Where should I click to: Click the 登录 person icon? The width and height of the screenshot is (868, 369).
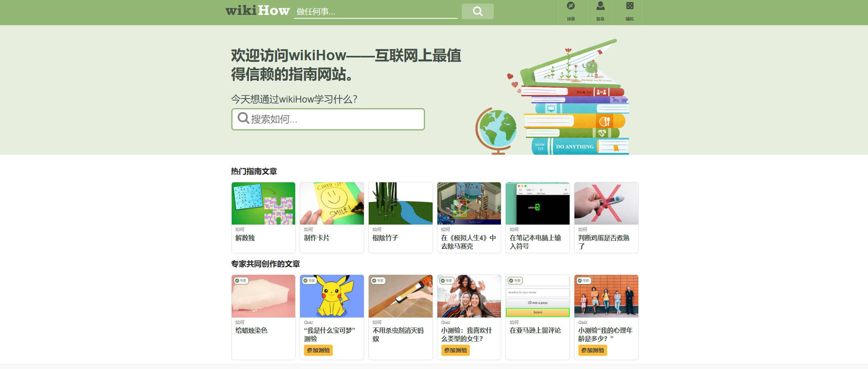[x=600, y=11]
